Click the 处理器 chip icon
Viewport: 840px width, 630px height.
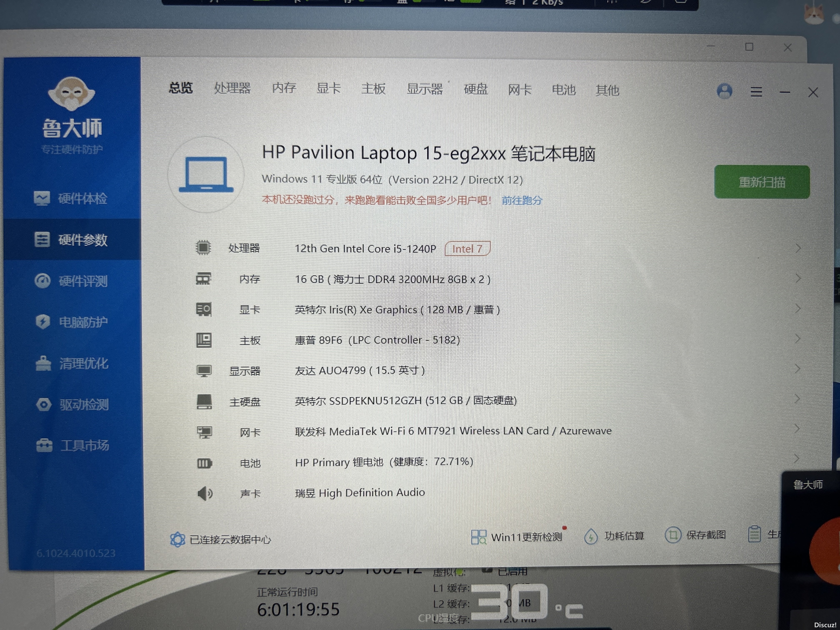pos(203,247)
